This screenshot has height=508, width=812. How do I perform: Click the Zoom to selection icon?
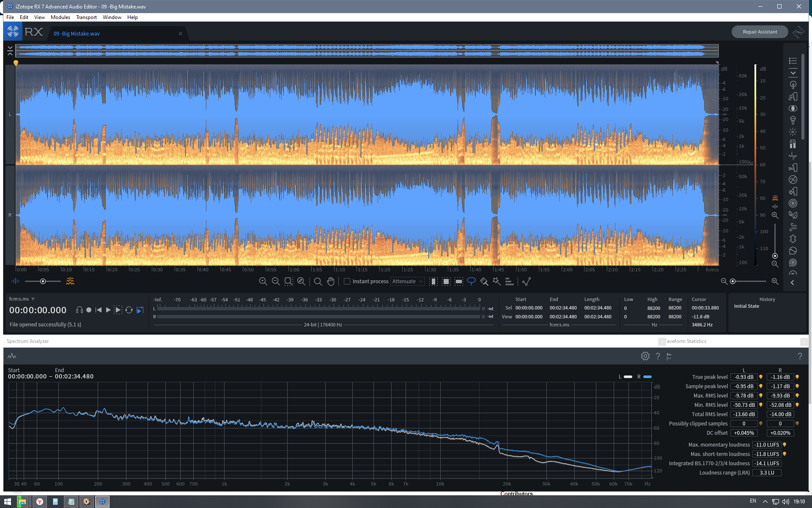click(288, 281)
